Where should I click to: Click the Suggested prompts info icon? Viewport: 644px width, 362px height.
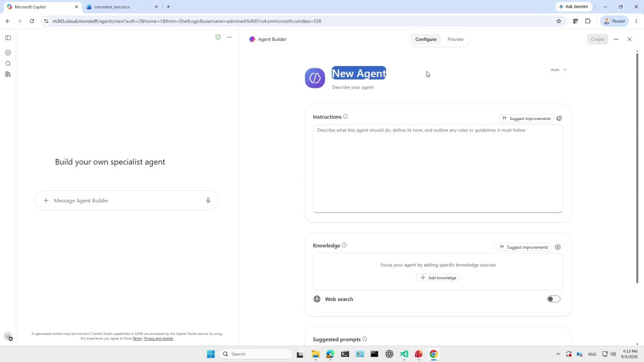pyautogui.click(x=365, y=339)
